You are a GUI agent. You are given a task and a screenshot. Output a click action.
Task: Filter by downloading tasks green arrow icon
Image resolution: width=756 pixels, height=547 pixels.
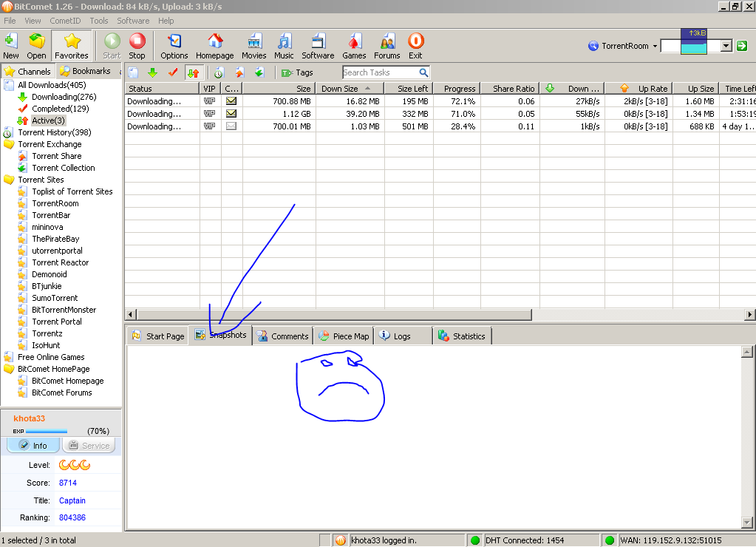[153, 73]
